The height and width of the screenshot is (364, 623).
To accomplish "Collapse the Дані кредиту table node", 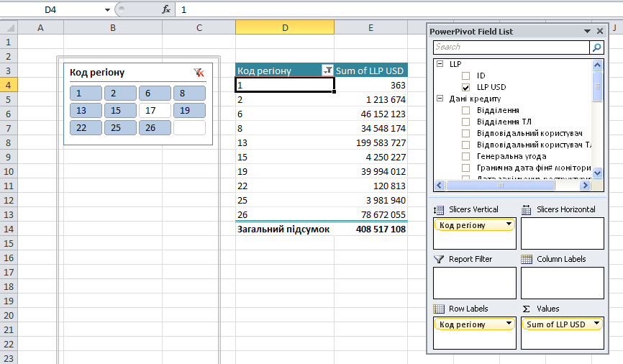I will pyautogui.click(x=439, y=99).
